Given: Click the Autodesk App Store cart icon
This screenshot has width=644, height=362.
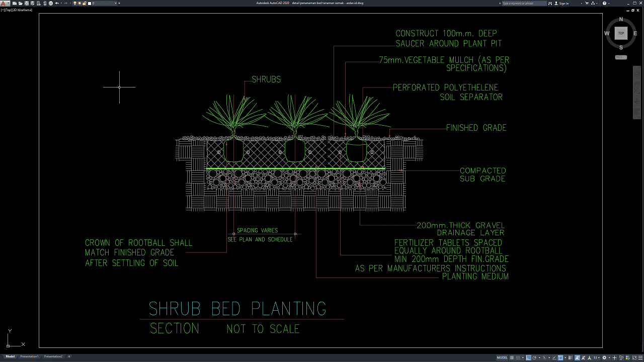Looking at the screenshot, I should pyautogui.click(x=587, y=3).
